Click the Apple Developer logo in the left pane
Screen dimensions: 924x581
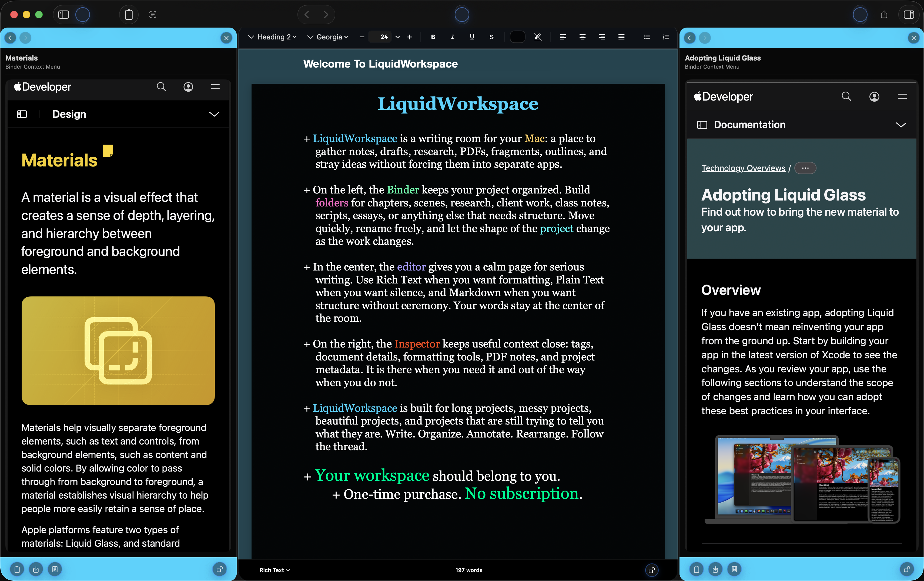click(43, 87)
